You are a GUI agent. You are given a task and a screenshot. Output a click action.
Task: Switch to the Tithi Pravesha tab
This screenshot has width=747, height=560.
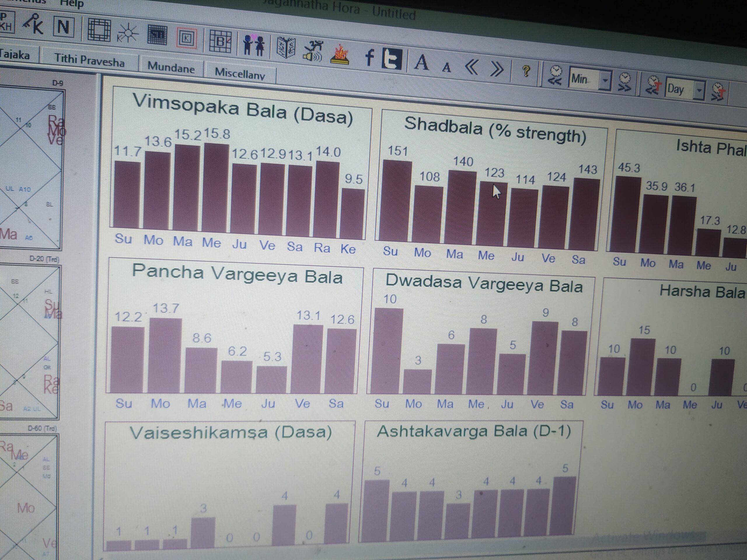90,61
